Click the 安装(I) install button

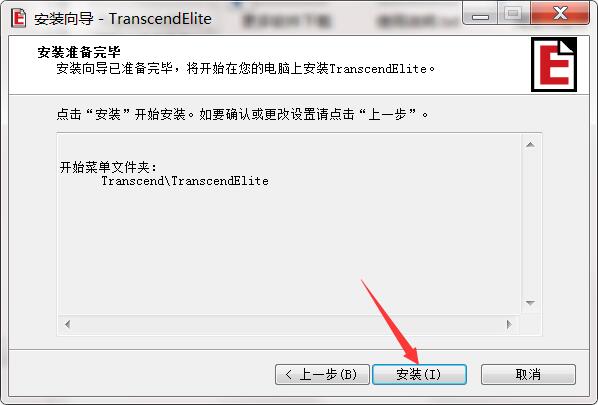tap(419, 374)
